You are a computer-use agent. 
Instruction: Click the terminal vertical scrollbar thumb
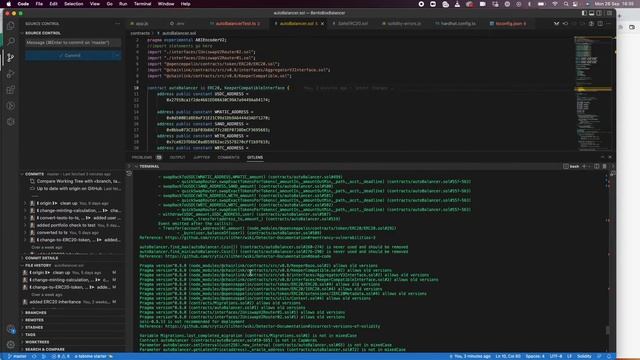click(608, 330)
